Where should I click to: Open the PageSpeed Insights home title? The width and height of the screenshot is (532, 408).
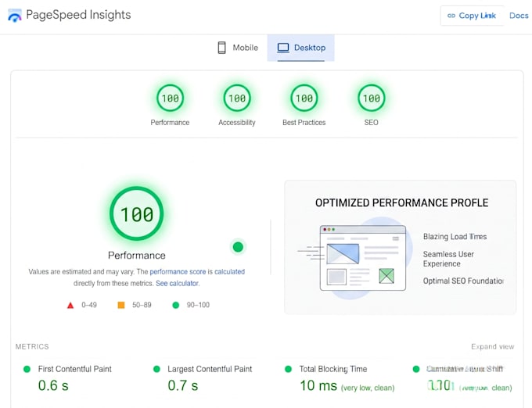pos(78,15)
